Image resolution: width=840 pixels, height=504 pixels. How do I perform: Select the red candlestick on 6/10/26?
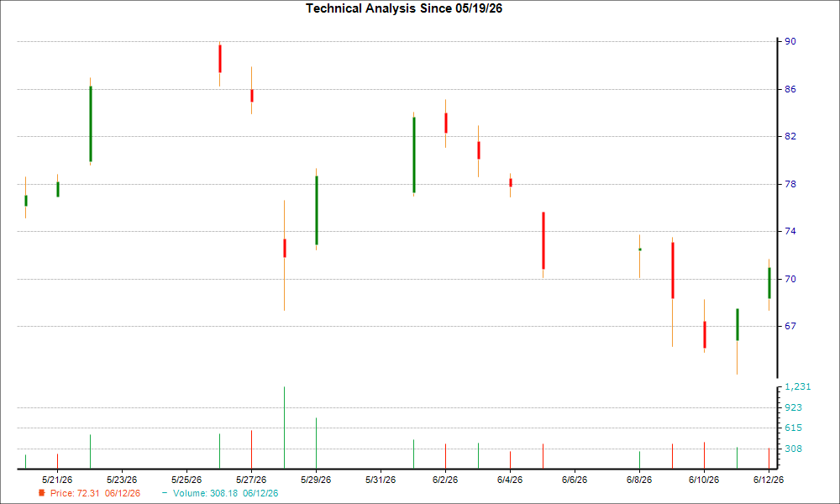click(x=705, y=335)
